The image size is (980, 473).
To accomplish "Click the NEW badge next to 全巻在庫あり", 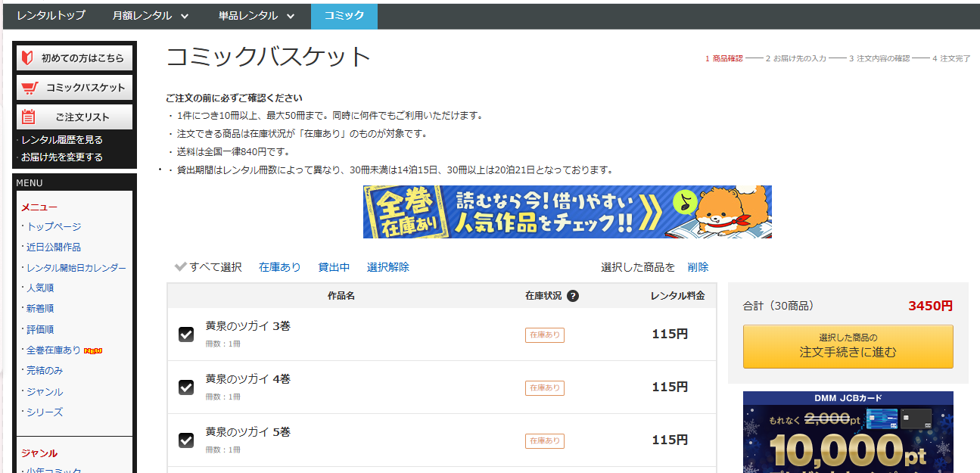I will pyautogui.click(x=93, y=350).
